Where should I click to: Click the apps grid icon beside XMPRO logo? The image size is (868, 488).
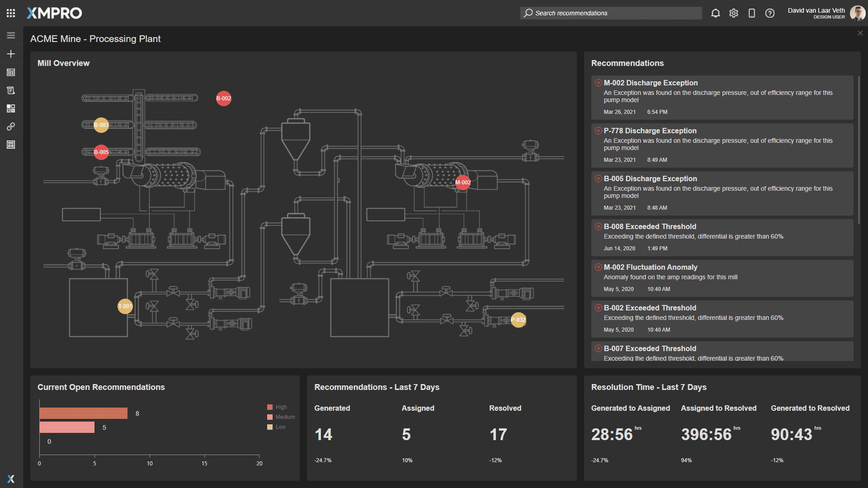(11, 13)
